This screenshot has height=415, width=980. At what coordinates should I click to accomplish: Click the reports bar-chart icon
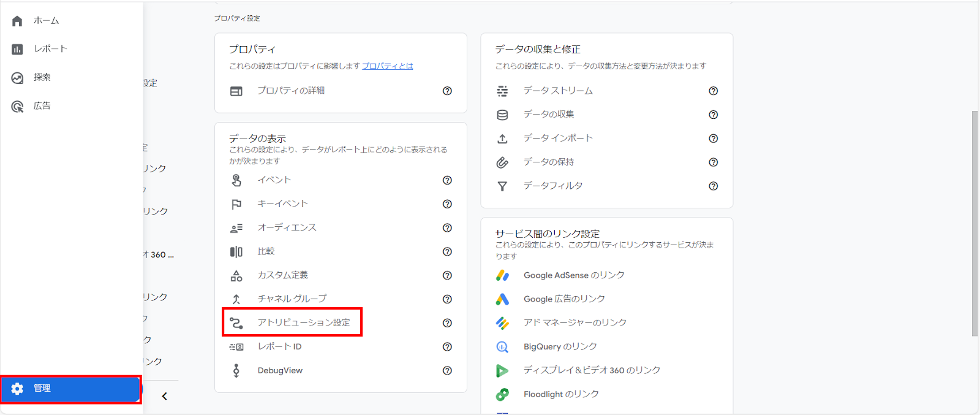click(17, 49)
